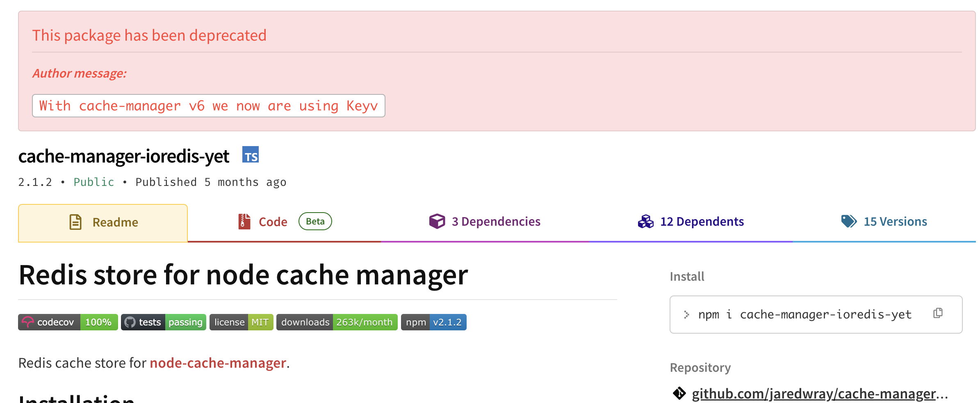Image resolution: width=980 pixels, height=403 pixels.
Task: Open the node-cache-manager link
Action: (218, 363)
